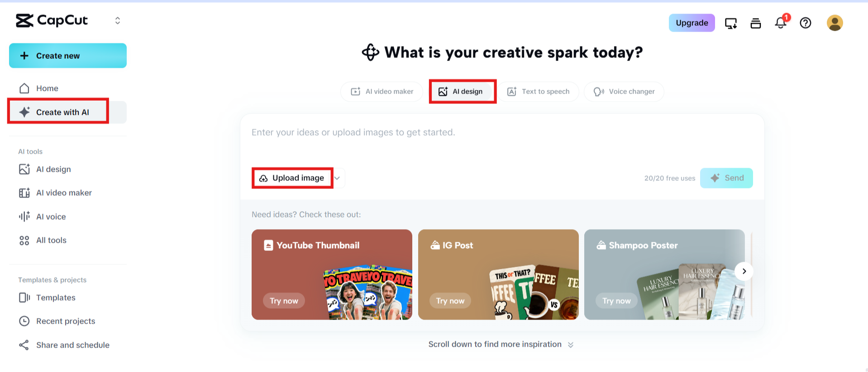Click the desktop app download icon
Viewport: 868px width, 372px height.
coord(730,23)
